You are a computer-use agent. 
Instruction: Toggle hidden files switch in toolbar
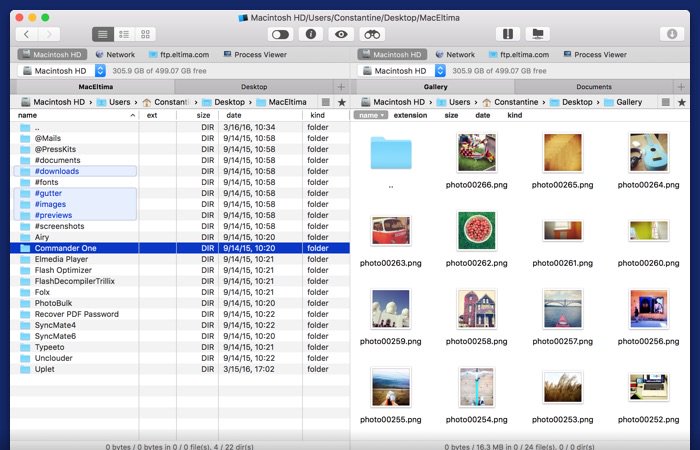click(280, 34)
